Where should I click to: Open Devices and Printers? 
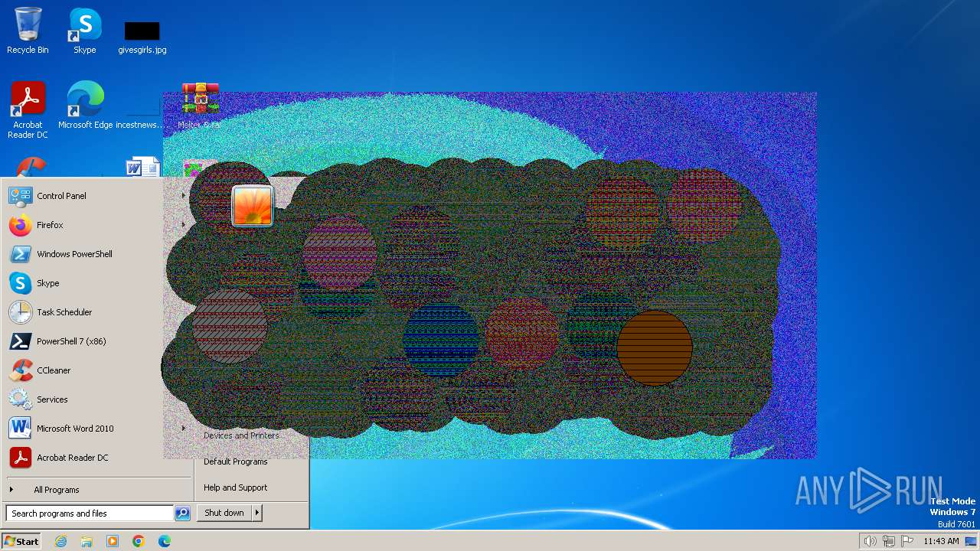coord(241,435)
